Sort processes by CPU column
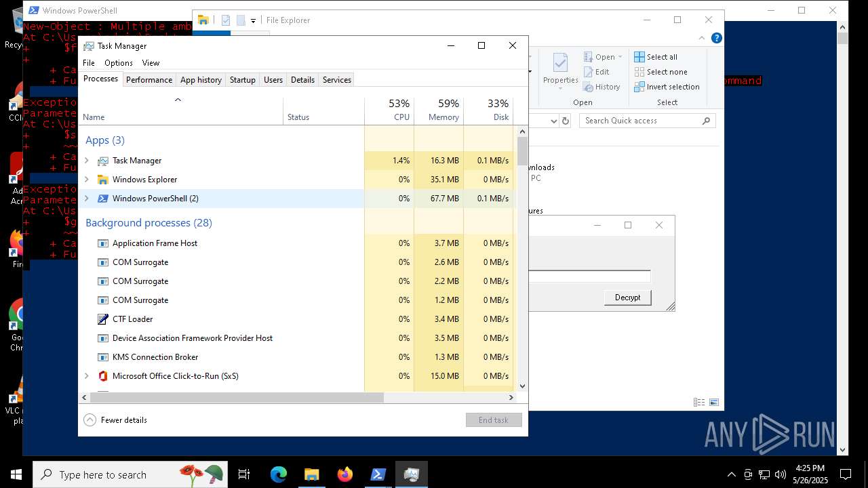Image resolution: width=868 pixels, height=488 pixels. [389, 110]
